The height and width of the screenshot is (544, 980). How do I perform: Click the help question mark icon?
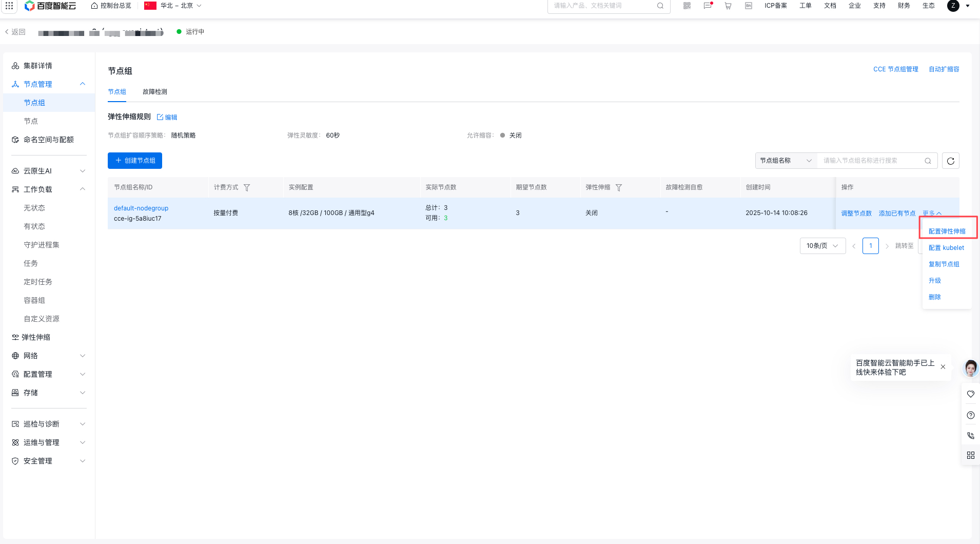(x=970, y=415)
